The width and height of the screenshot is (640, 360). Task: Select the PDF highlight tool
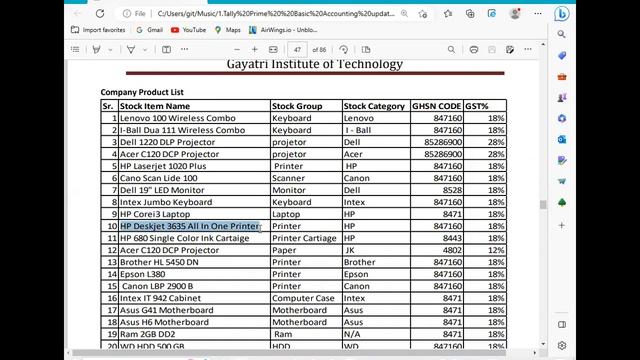tap(97, 49)
